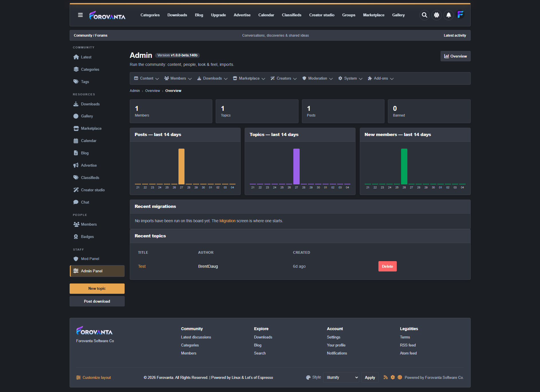Click the Post download button
Screen dimensions: 540x392
pos(97,301)
